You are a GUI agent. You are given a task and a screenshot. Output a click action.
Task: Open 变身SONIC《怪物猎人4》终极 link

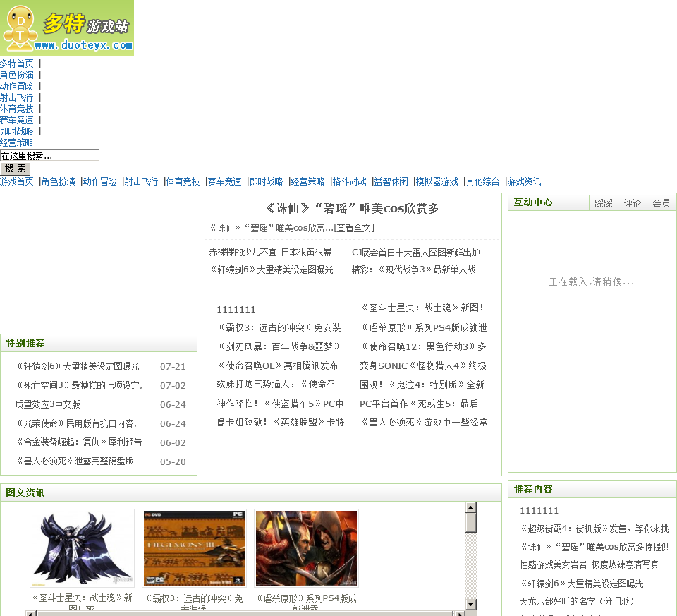coord(424,366)
